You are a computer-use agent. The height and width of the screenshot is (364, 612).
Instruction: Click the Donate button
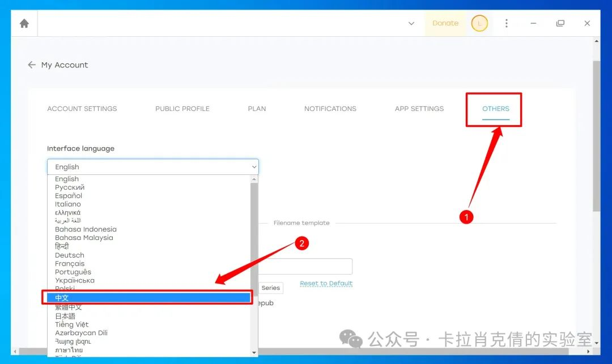click(x=445, y=23)
